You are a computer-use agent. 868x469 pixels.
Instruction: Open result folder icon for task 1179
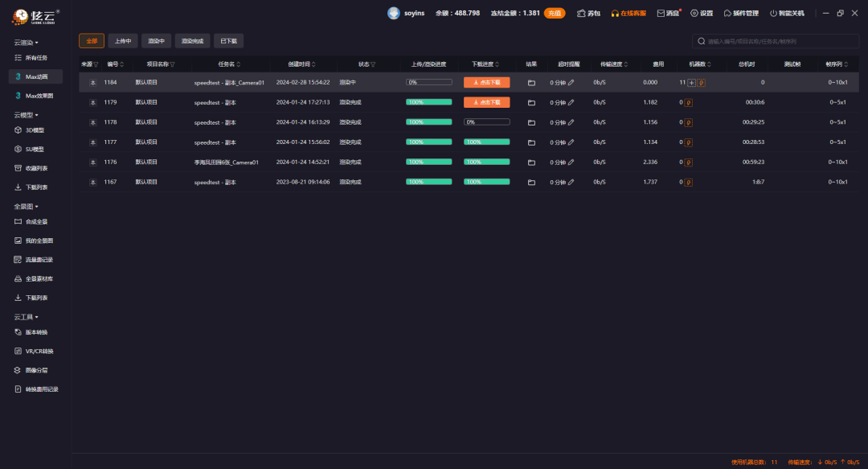click(531, 102)
